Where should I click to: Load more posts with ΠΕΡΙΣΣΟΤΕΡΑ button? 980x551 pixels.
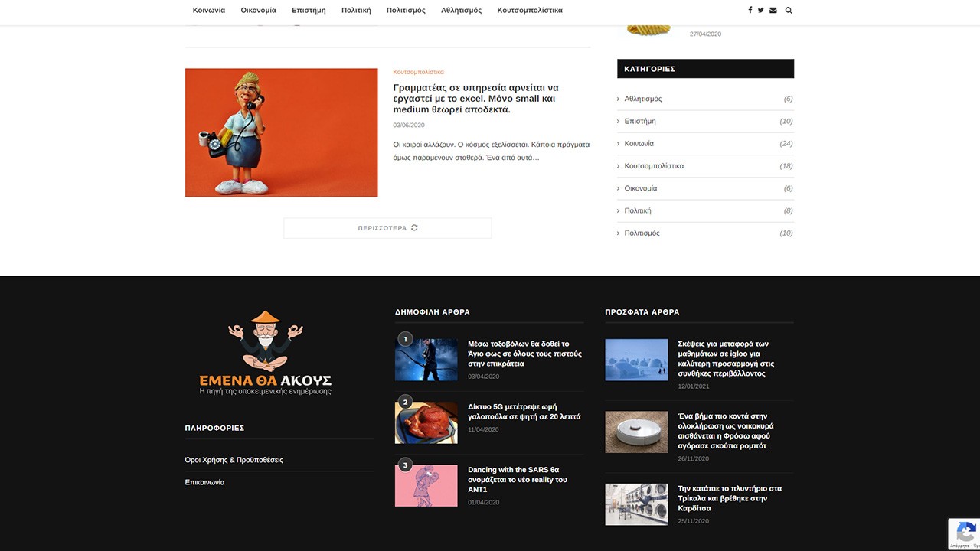[387, 228]
